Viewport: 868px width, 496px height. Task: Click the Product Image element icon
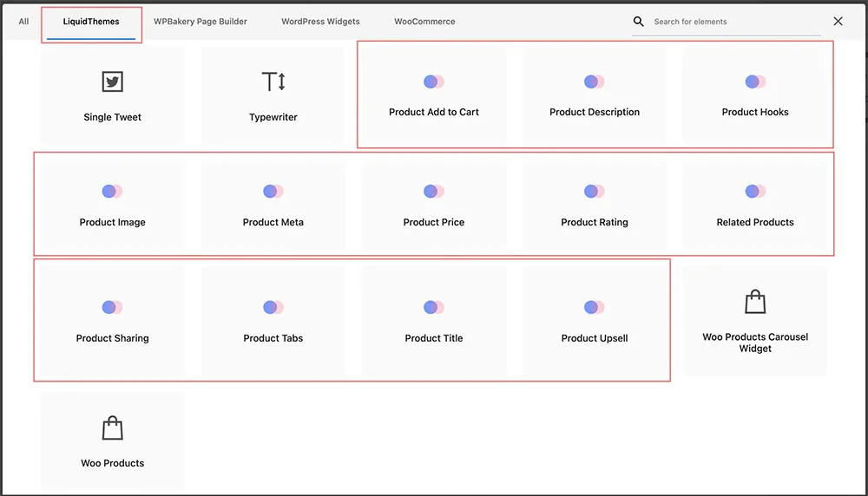click(112, 192)
